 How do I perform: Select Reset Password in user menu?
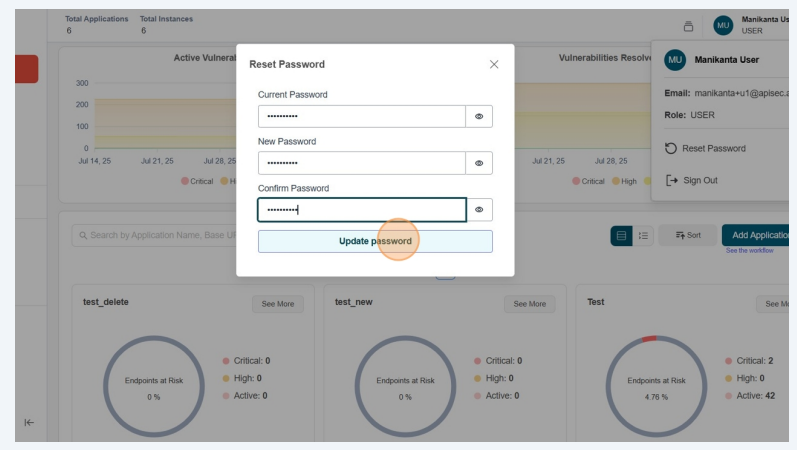[x=713, y=148]
